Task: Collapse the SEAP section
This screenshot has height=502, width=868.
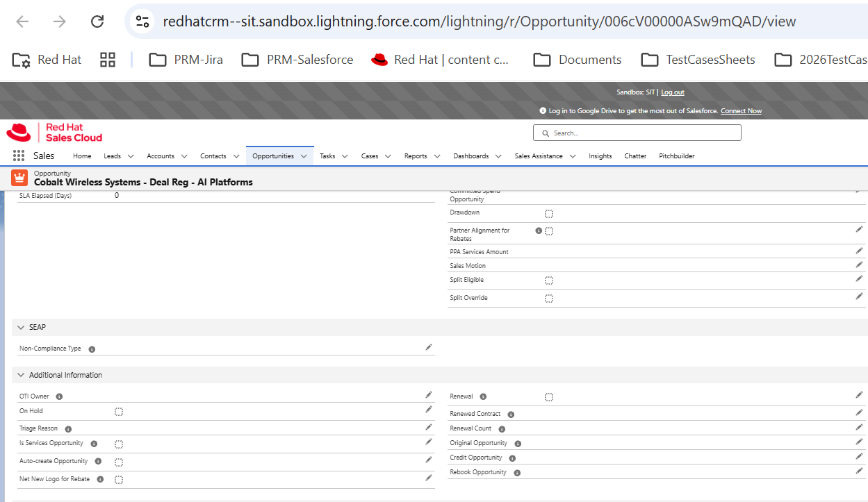Action: pos(21,327)
